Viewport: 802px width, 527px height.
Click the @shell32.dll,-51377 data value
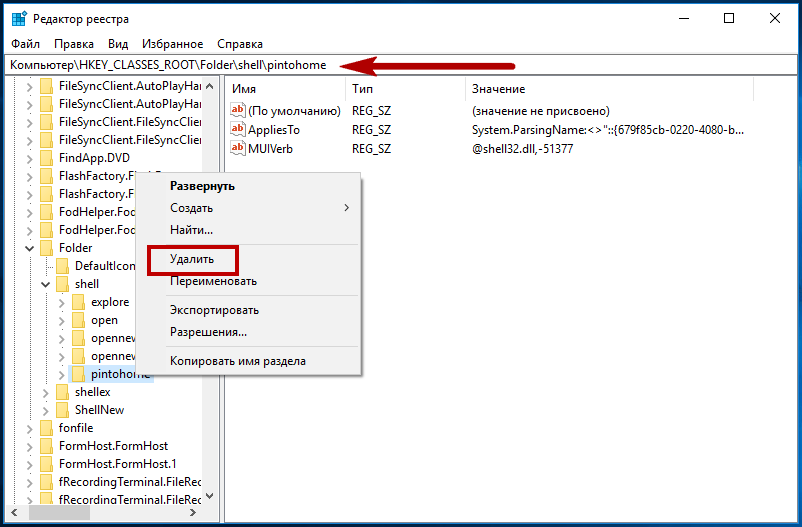click(x=522, y=149)
